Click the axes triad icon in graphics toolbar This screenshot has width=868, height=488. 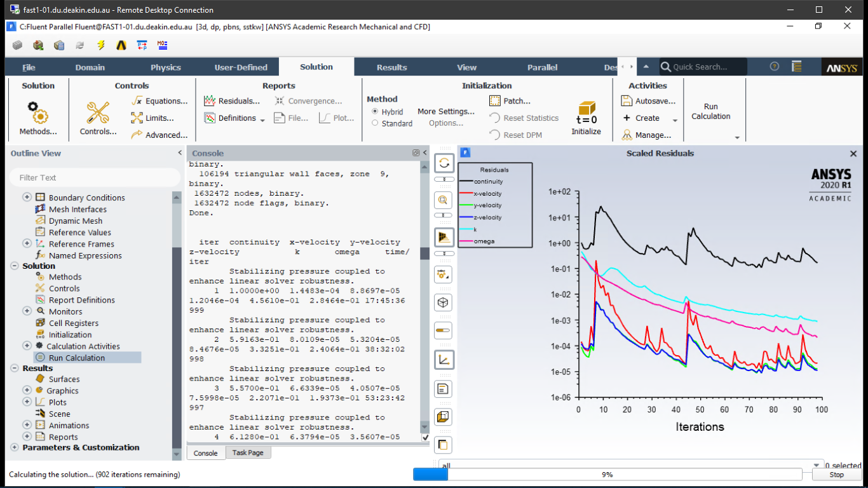[x=444, y=360]
